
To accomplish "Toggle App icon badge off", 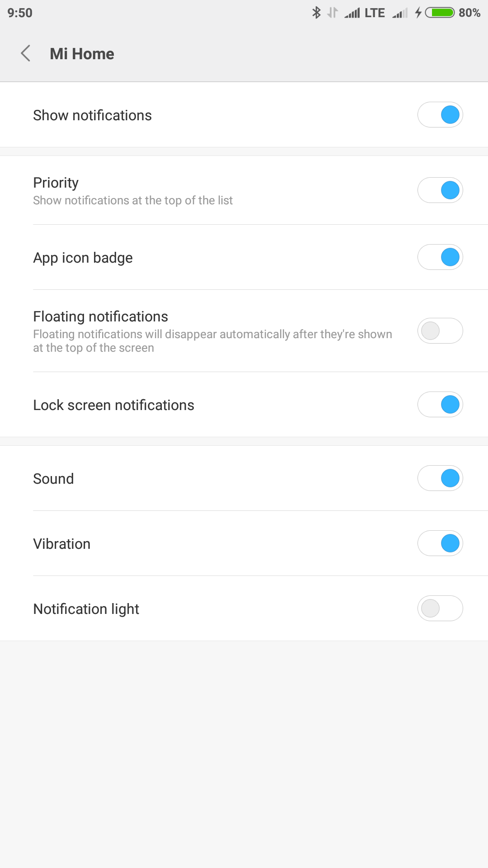I will (x=440, y=257).
